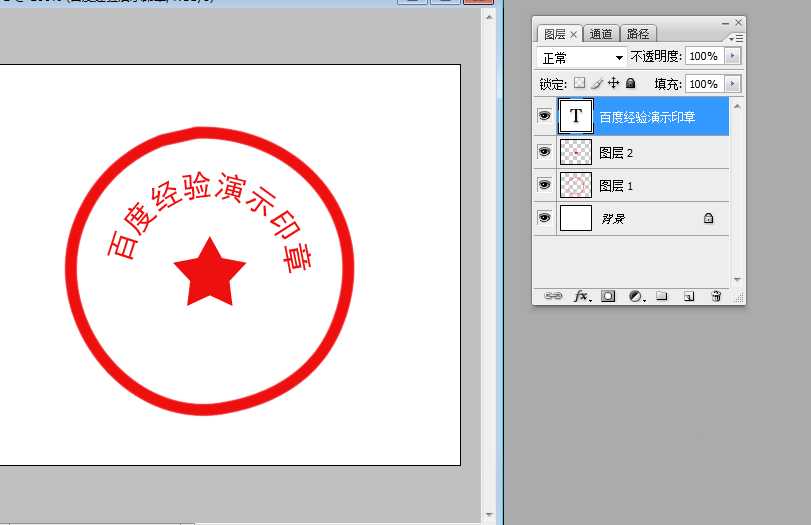
Task: Click the lock all icon
Action: tap(630, 84)
